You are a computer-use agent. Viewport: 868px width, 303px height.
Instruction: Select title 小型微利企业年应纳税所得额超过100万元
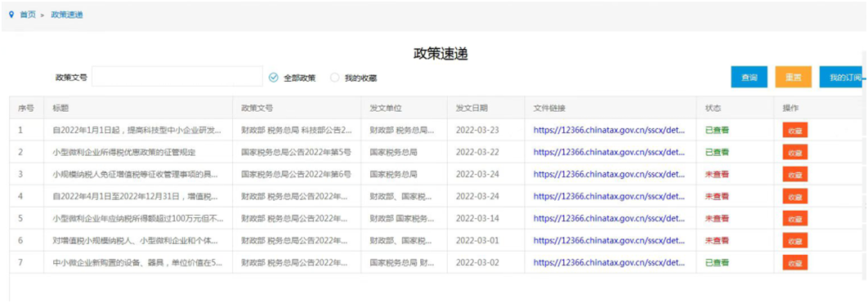click(137, 218)
